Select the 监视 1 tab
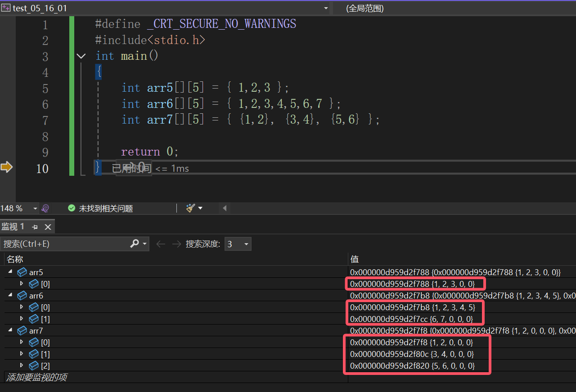Screen dimensions: 576x392 13,227
